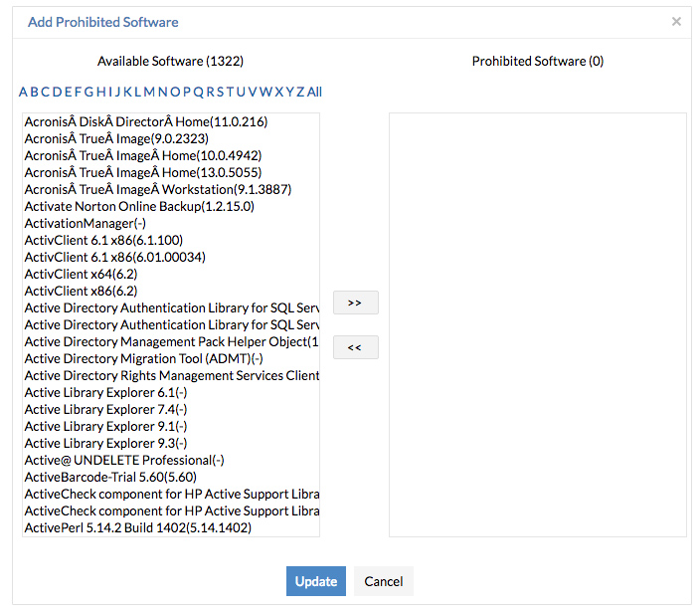Viewport: 700px width, 612px height.
Task: Filter software by letter Y
Action: [289, 92]
